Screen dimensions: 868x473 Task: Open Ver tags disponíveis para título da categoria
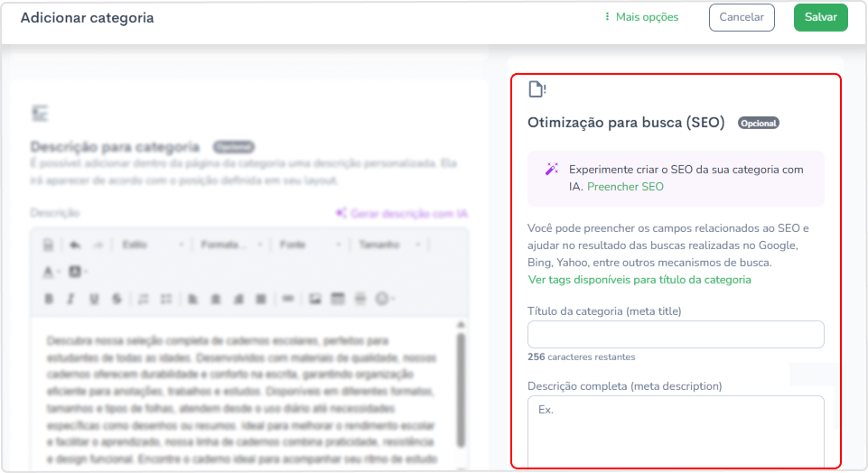639,279
